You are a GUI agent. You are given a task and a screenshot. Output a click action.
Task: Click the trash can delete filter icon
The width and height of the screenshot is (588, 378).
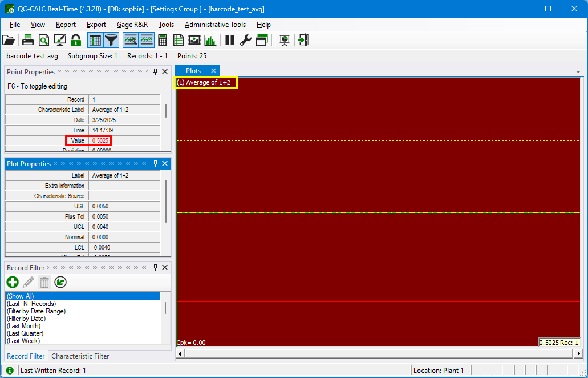pos(44,282)
